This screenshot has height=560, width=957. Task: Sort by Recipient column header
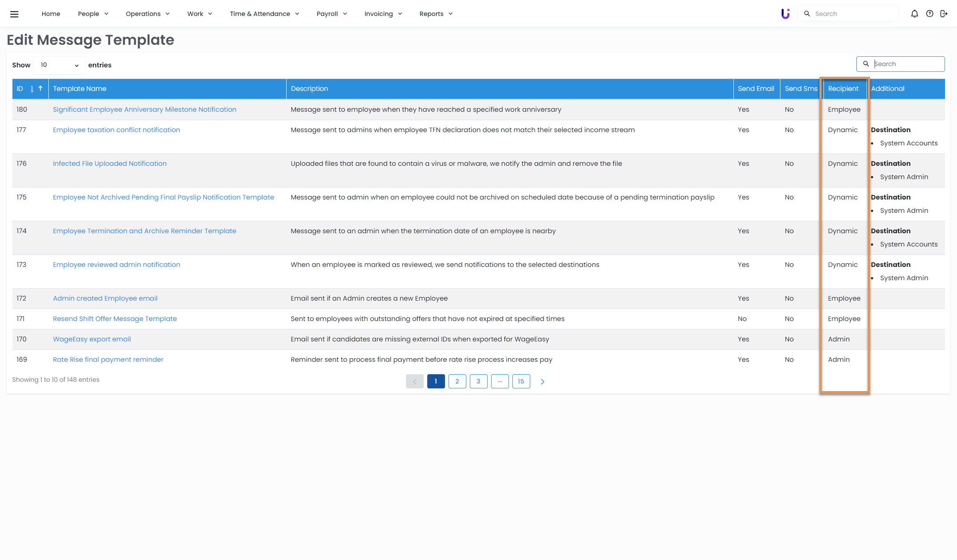coord(843,89)
